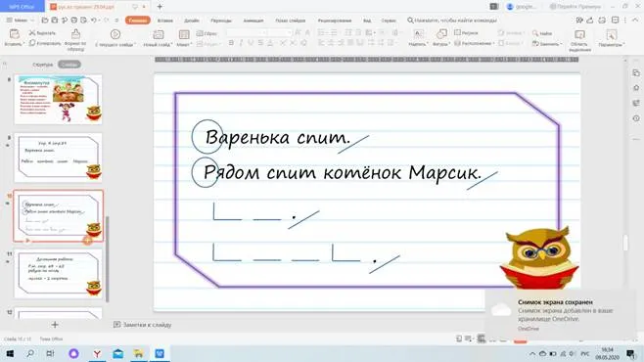Click the command search field
This screenshot has width=644, height=362.
pyautogui.click(x=452, y=21)
